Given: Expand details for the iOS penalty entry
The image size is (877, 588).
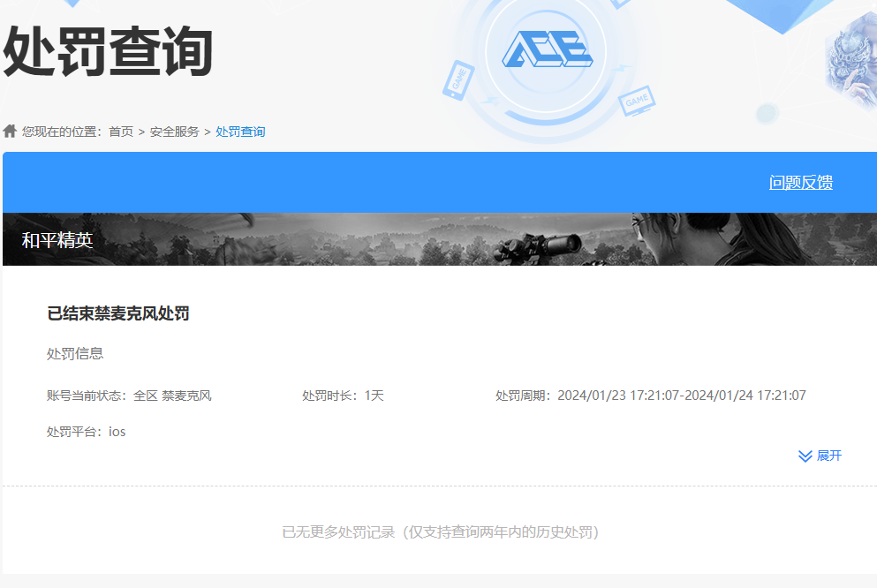Looking at the screenshot, I should click(820, 456).
